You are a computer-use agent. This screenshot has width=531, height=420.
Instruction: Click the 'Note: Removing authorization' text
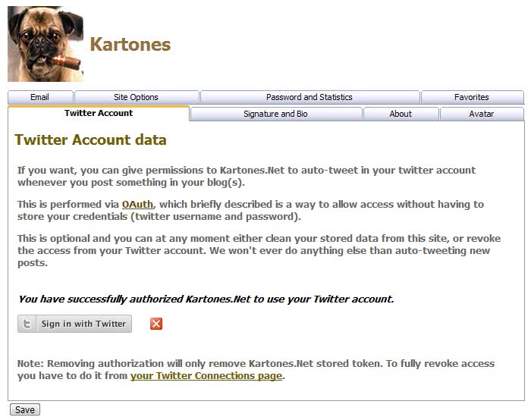pos(256,369)
